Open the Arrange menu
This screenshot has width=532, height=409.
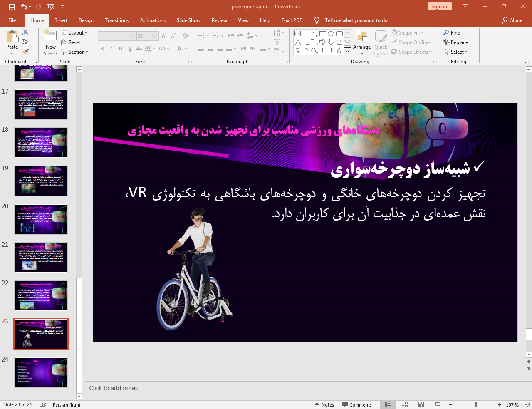pos(362,42)
